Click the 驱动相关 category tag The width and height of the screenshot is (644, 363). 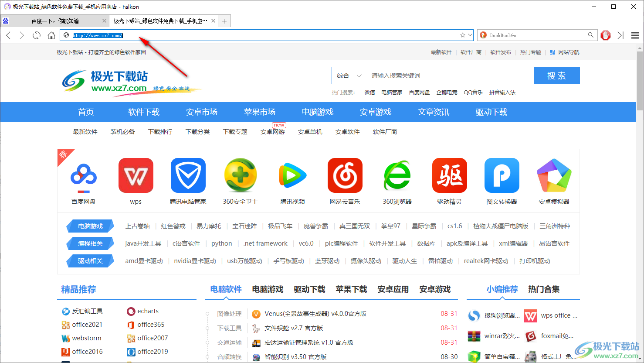pos(90,261)
